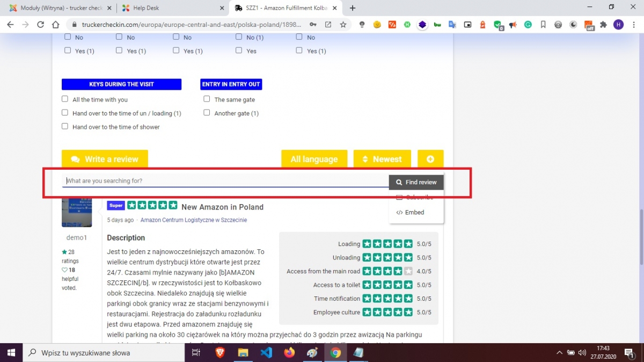Viewport: 644px width, 362px height.
Task: Open File Explorer from the taskbar
Action: pos(243,353)
